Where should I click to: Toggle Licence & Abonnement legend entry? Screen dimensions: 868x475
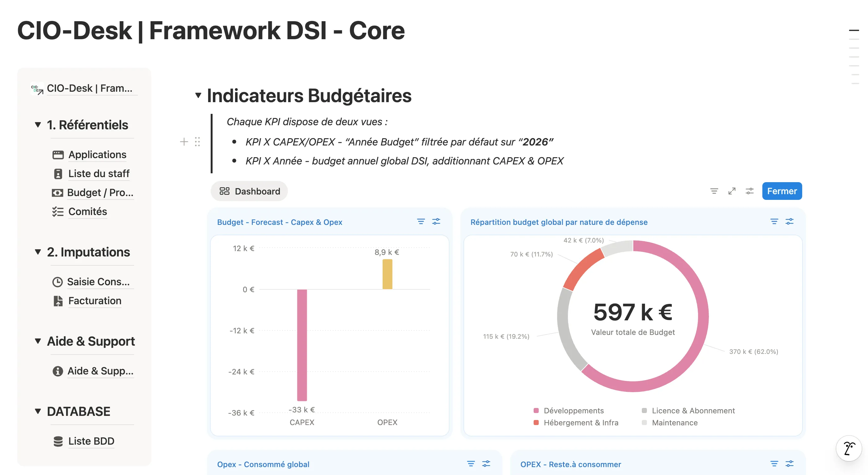point(688,410)
